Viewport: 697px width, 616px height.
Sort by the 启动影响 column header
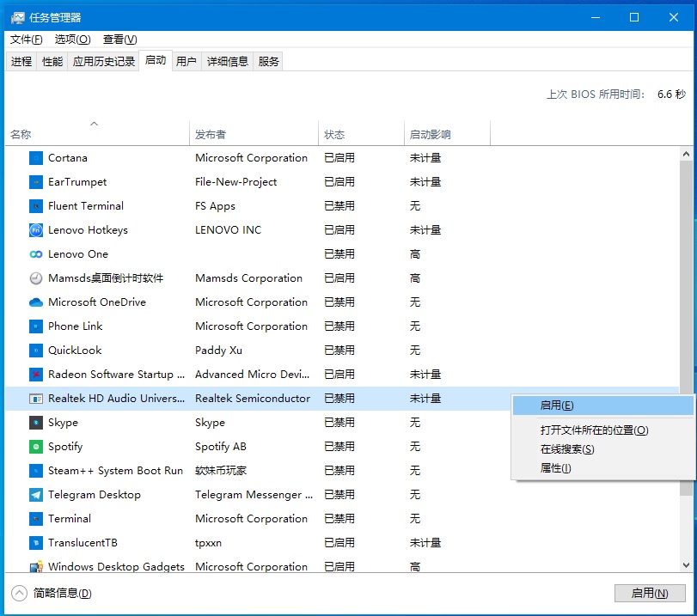[447, 134]
